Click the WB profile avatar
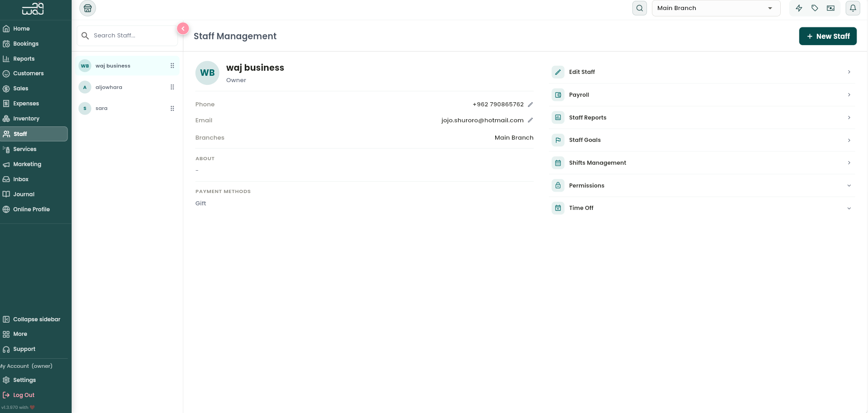The height and width of the screenshot is (413, 868). [x=207, y=73]
